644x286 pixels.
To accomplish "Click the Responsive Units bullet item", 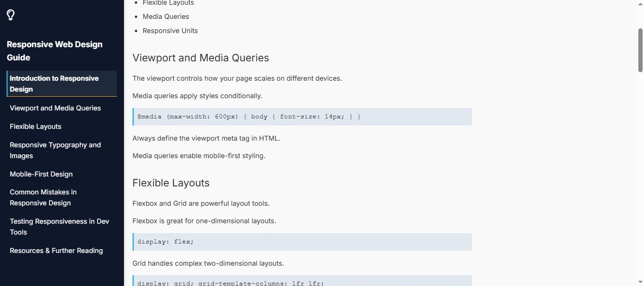I will click(170, 31).
